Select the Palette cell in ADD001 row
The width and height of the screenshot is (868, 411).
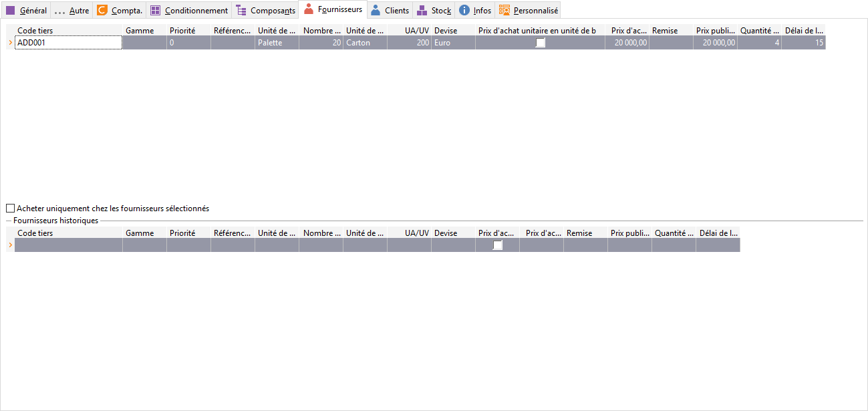point(277,43)
